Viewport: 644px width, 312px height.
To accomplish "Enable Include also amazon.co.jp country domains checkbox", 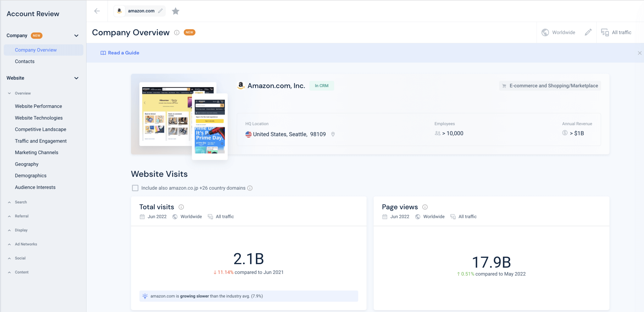I will click(135, 188).
